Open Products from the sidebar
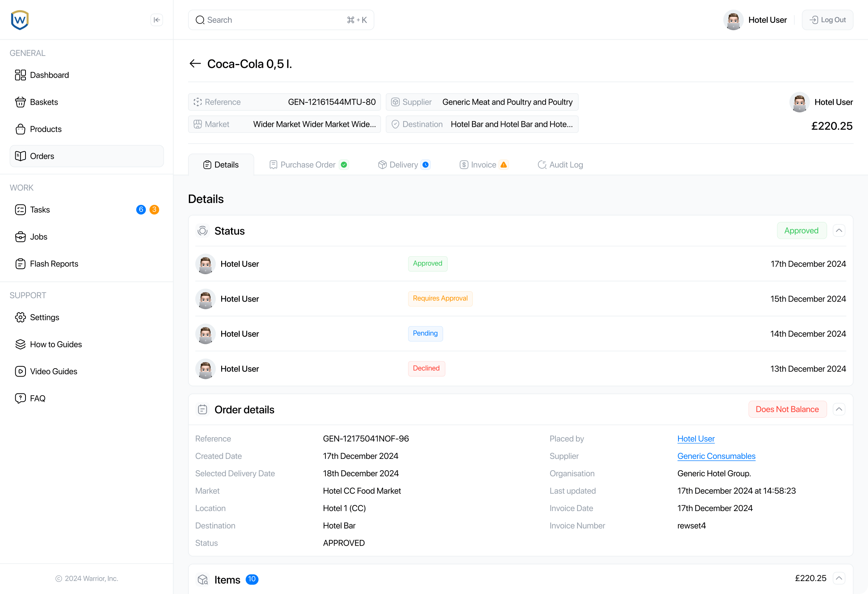Viewport: 868px width, 594px height. [x=86, y=129]
